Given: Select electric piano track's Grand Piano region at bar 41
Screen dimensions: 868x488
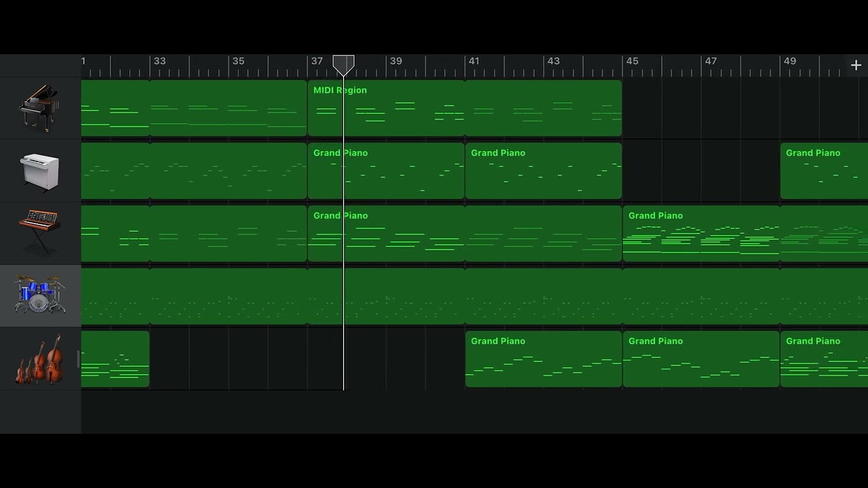Looking at the screenshot, I should pyautogui.click(x=543, y=171).
